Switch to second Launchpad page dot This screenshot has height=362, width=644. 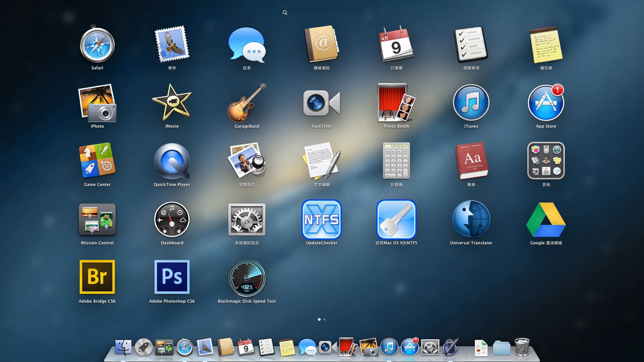pos(324,319)
